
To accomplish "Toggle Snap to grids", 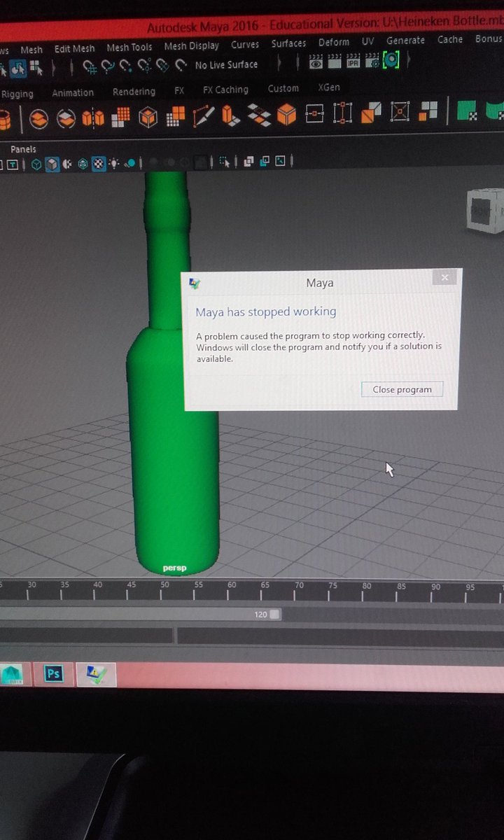I will click(x=89, y=67).
